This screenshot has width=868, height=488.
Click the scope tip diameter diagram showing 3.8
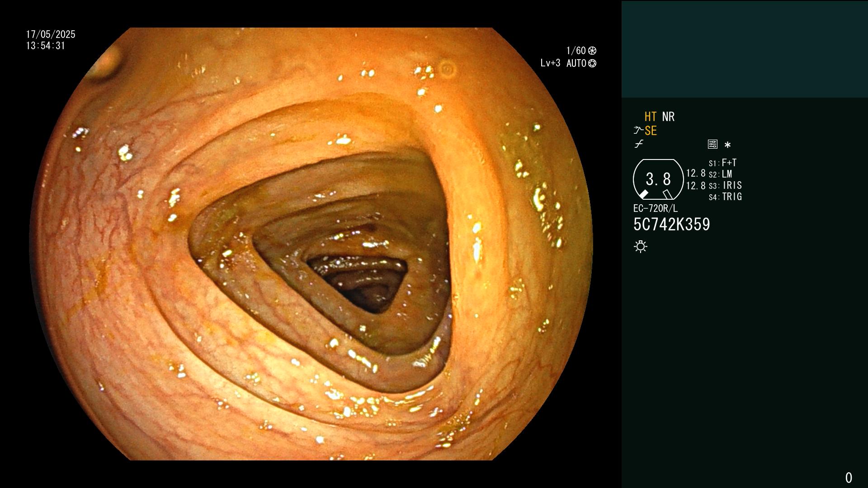pos(658,179)
